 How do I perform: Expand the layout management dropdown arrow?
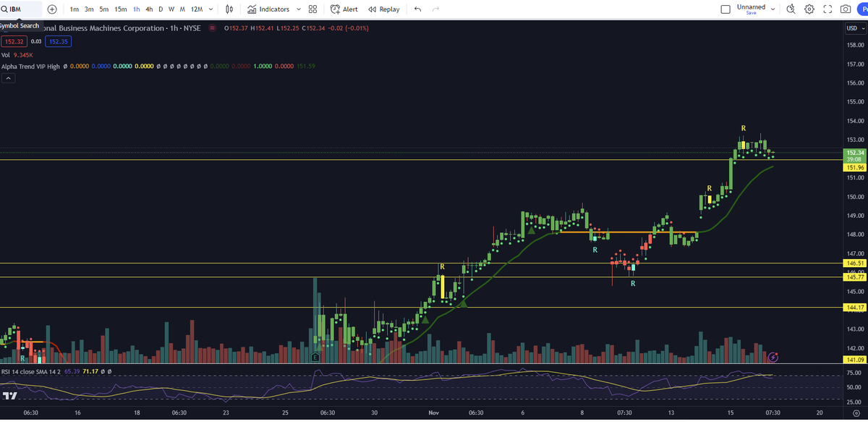tap(773, 9)
